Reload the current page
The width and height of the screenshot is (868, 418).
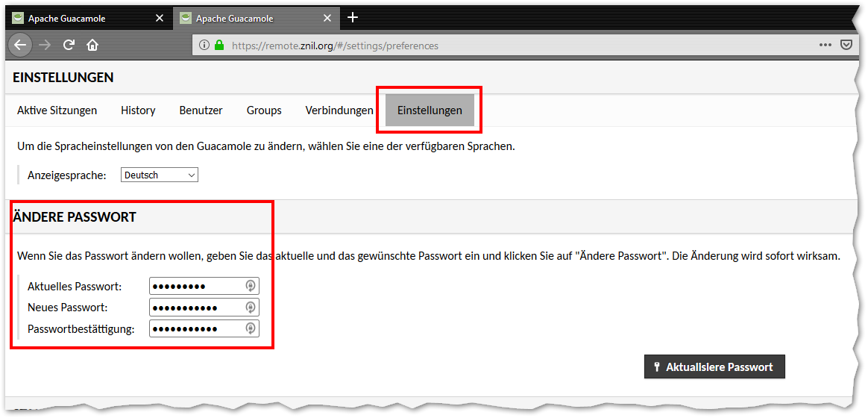69,45
